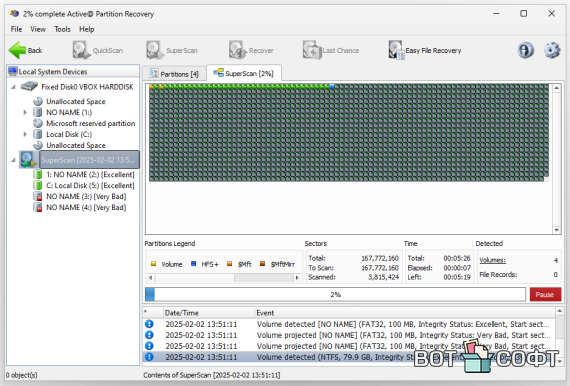The height and width of the screenshot is (386, 570).
Task: Open the blue info icon
Action: click(x=525, y=50)
